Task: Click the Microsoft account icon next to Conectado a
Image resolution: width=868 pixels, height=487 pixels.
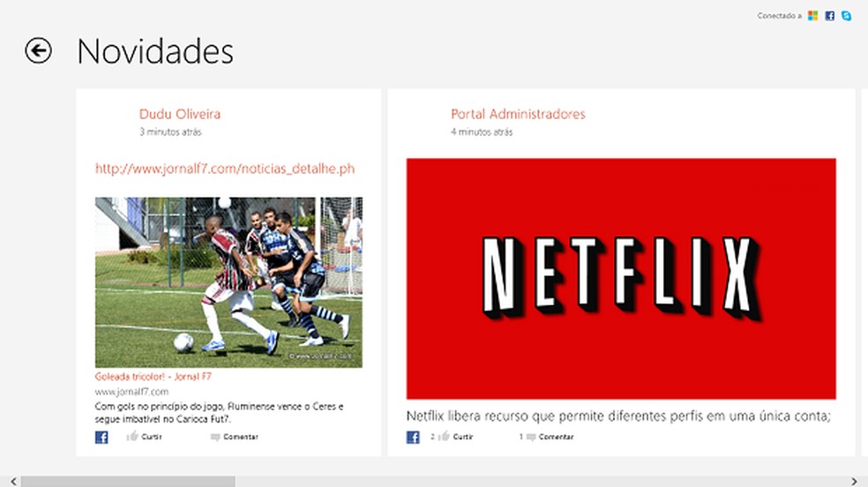Action: click(x=812, y=16)
